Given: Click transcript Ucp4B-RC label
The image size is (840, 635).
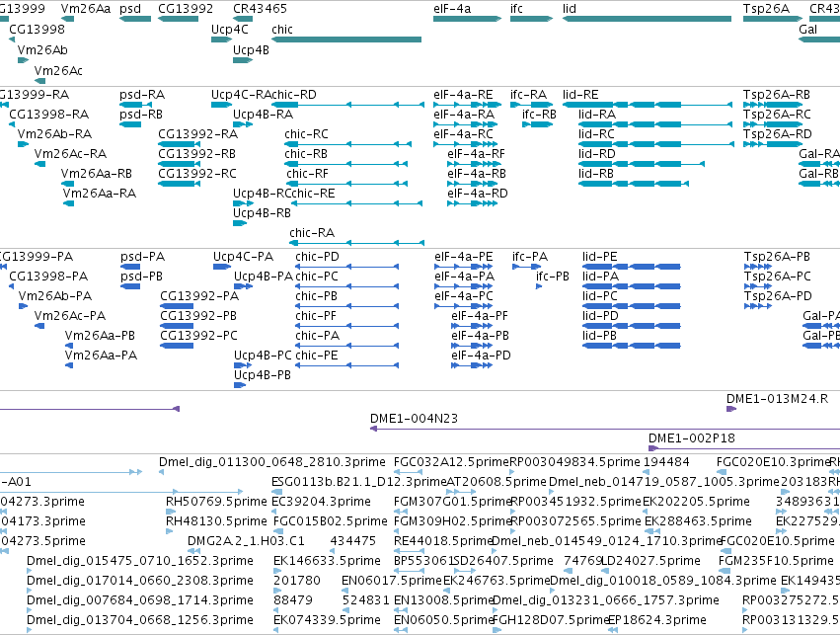Looking at the screenshot, I should [x=262, y=194].
